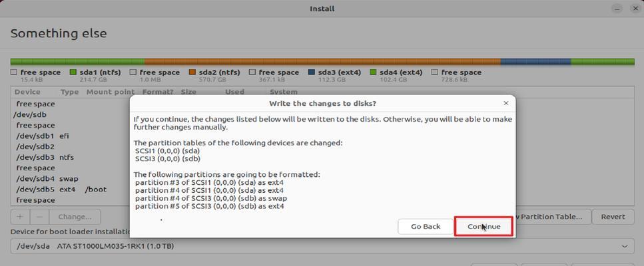Viewport: 644px width, 266px height.
Task: Open the boot loader device dropdown
Action: [322, 246]
